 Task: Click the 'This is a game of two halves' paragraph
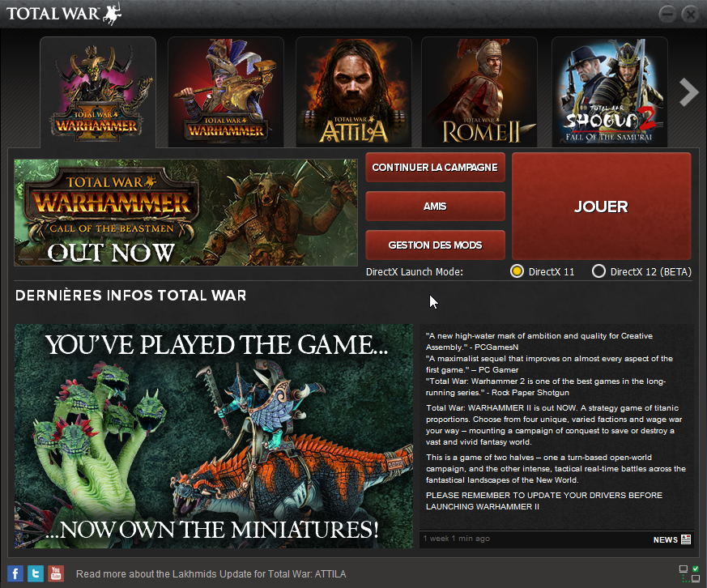(556, 469)
